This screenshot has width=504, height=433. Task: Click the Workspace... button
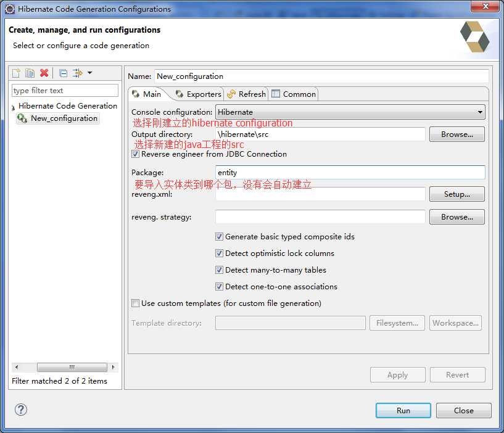click(x=455, y=323)
